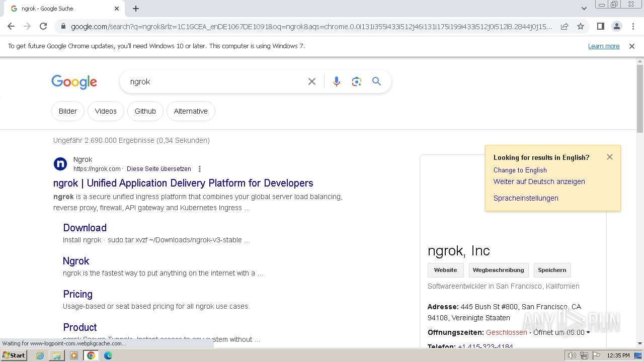Click system clock 12:35 PM
Image resolution: width=644 pixels, height=362 pixels.
(618, 355)
